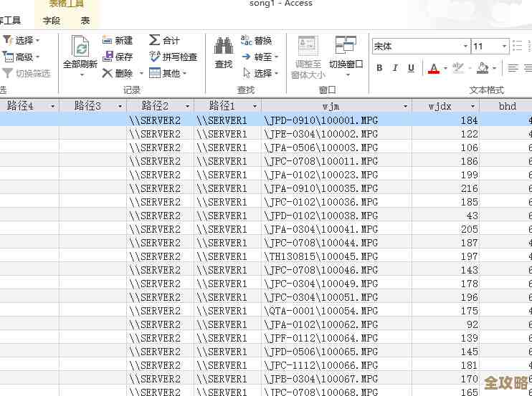Viewport: 532px width, 396px height.
Task: Click the Totals sigma icon
Action: pos(164,41)
